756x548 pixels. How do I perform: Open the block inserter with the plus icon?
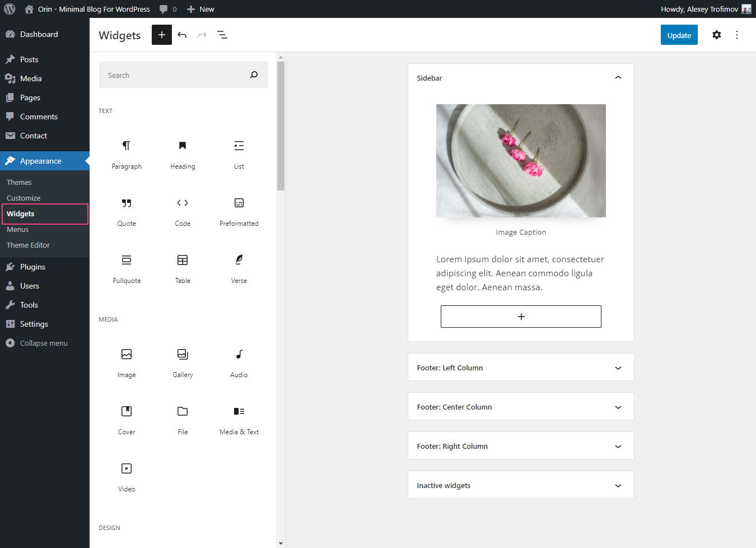[x=161, y=35]
